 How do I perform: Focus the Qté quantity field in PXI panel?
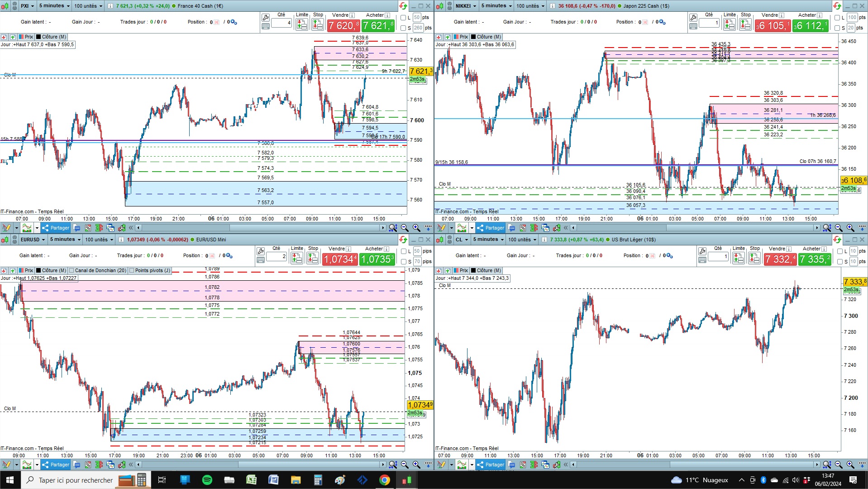(281, 23)
